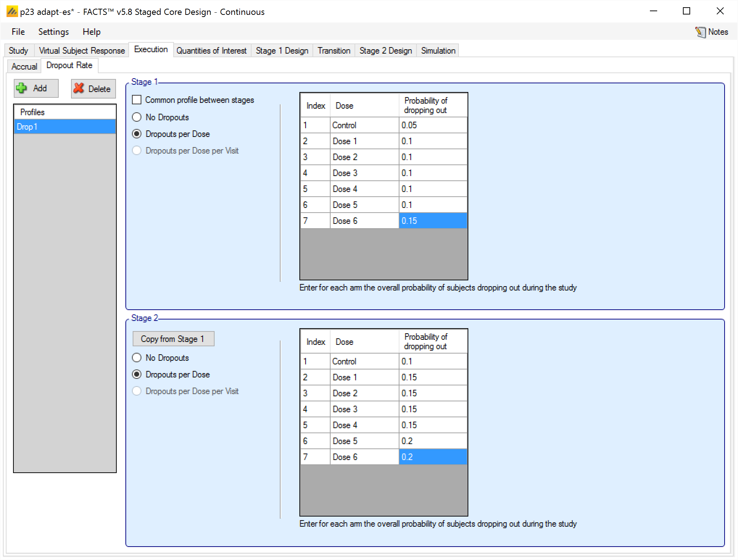
Task: Click the red X Delete icon
Action: click(79, 88)
